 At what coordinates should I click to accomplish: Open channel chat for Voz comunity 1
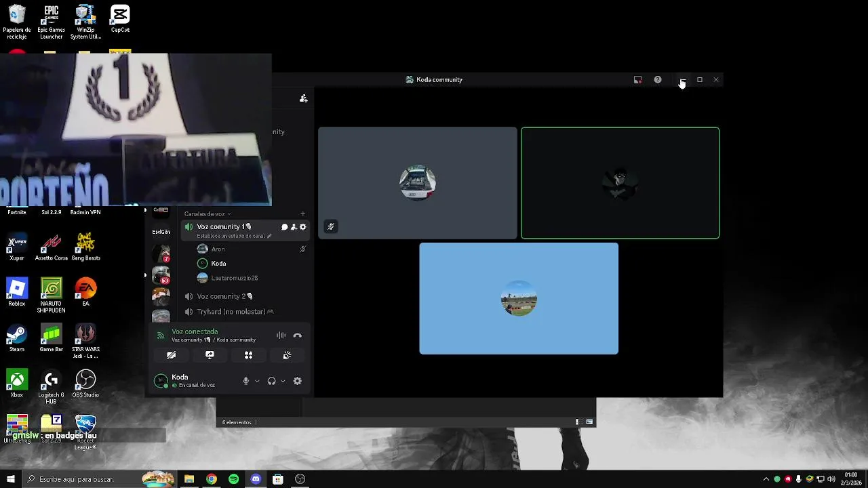pyautogui.click(x=284, y=227)
